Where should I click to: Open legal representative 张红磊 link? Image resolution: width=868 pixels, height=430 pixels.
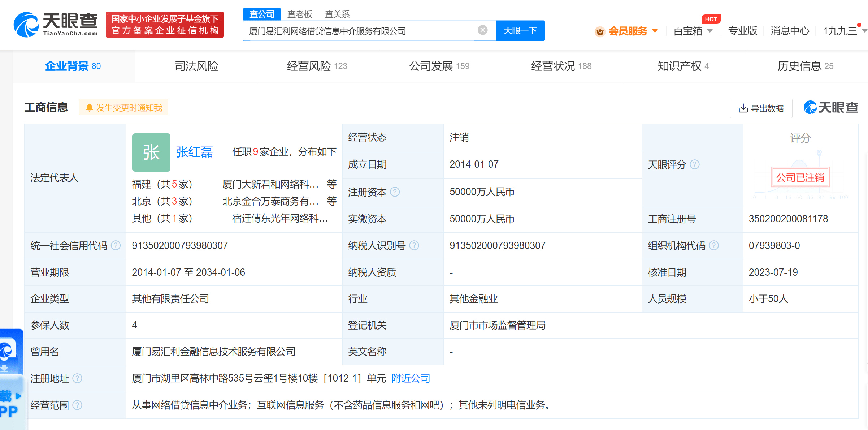point(194,152)
